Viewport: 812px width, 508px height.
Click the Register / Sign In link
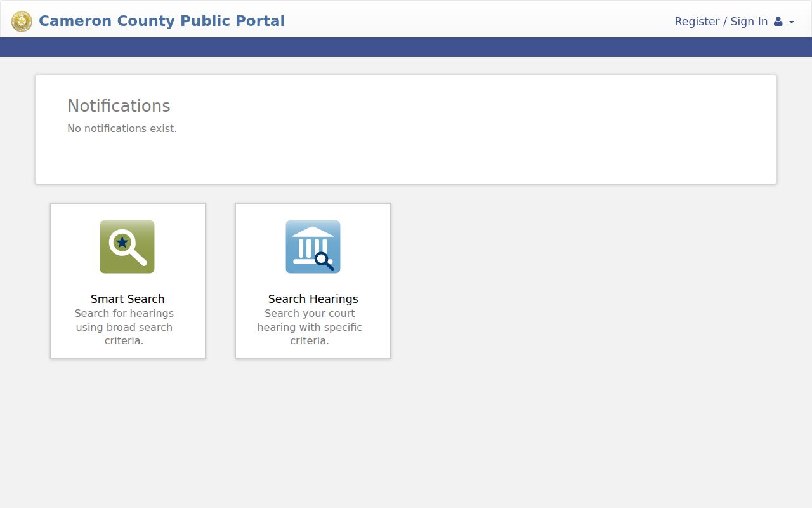[721, 22]
